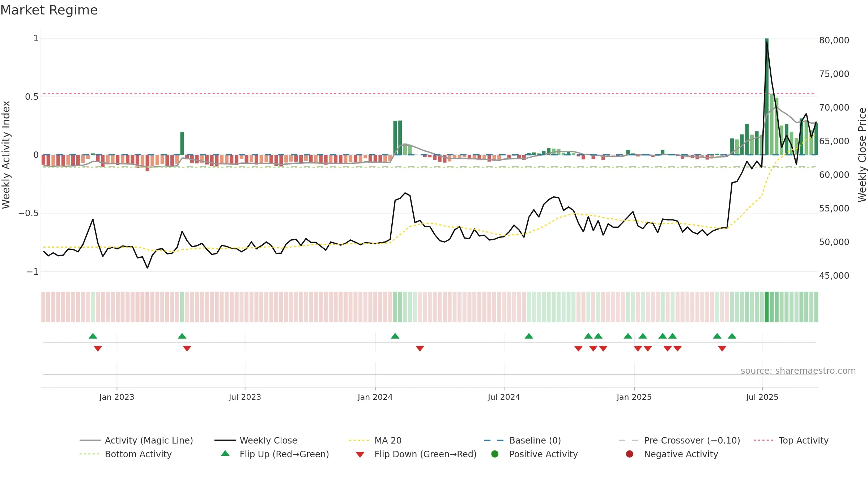Viewport: 868px width, 488px height.
Task: Click the Jul 2024 date label
Action: 504,397
